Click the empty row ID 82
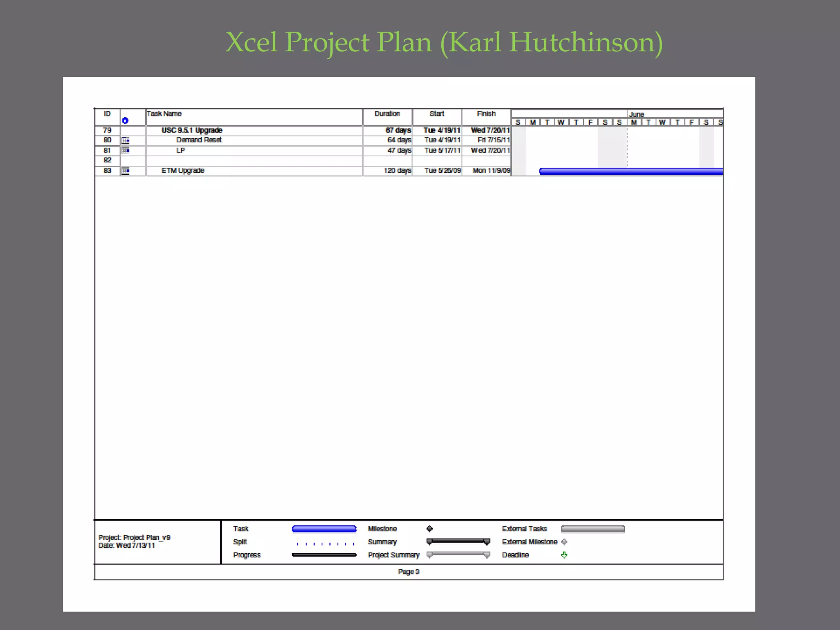The image size is (840, 630). tap(107, 160)
